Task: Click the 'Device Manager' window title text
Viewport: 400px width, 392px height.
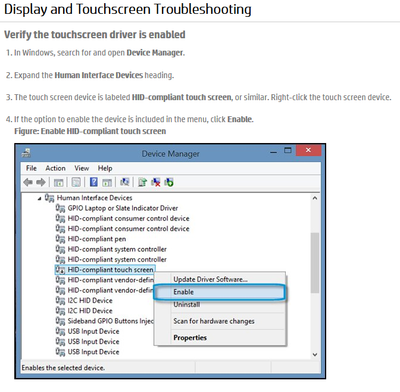Action: [x=170, y=154]
